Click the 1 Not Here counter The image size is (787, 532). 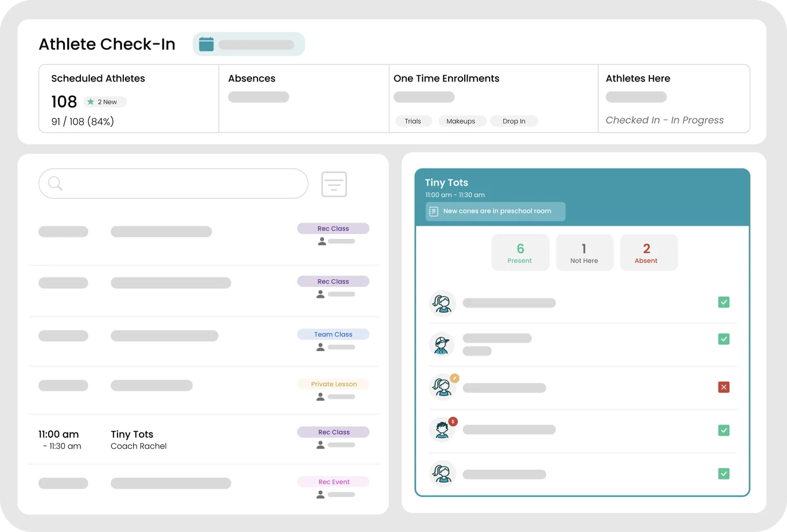coord(584,253)
